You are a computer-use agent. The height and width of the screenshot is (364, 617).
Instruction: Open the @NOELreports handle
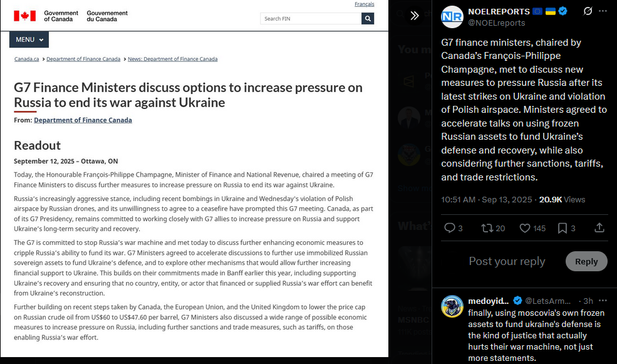pyautogui.click(x=497, y=23)
